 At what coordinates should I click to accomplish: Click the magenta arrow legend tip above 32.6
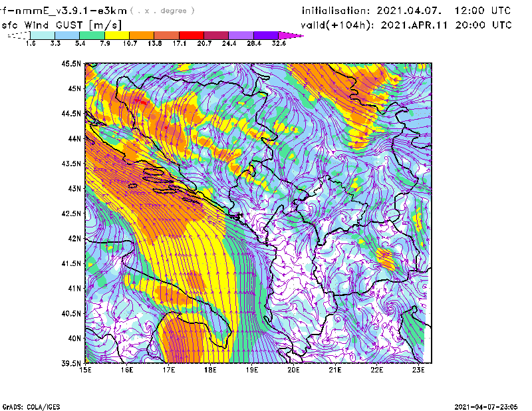coord(291,35)
